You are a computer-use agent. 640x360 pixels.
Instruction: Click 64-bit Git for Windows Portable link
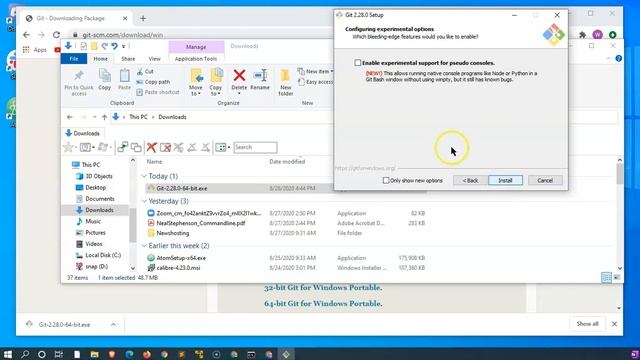pyautogui.click(x=323, y=304)
